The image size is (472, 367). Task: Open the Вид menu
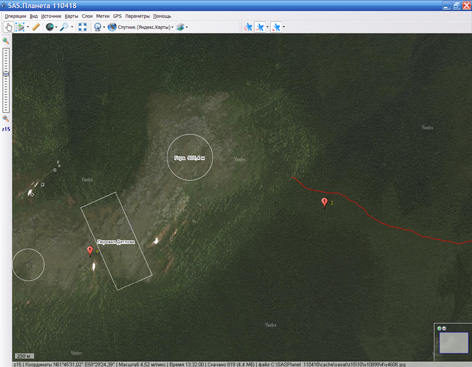tap(34, 16)
